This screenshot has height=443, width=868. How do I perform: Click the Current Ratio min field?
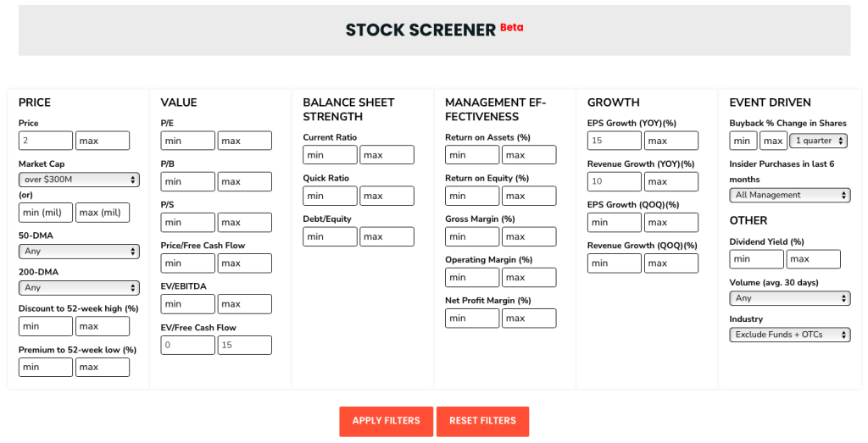click(330, 155)
